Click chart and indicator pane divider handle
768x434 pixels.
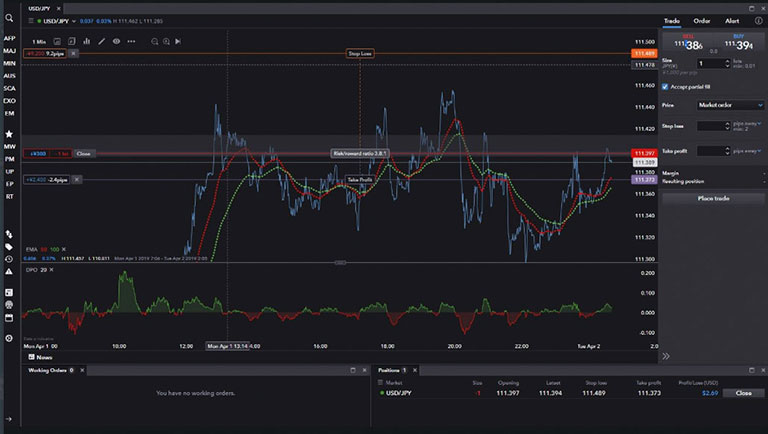click(340, 263)
